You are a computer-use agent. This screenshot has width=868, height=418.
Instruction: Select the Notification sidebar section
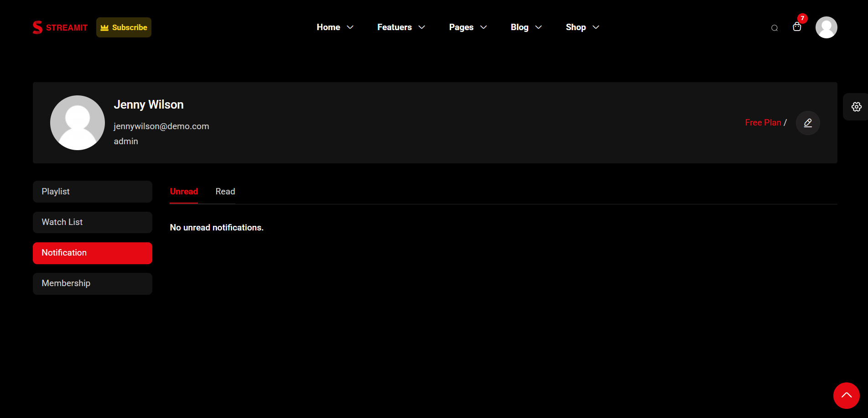93,253
